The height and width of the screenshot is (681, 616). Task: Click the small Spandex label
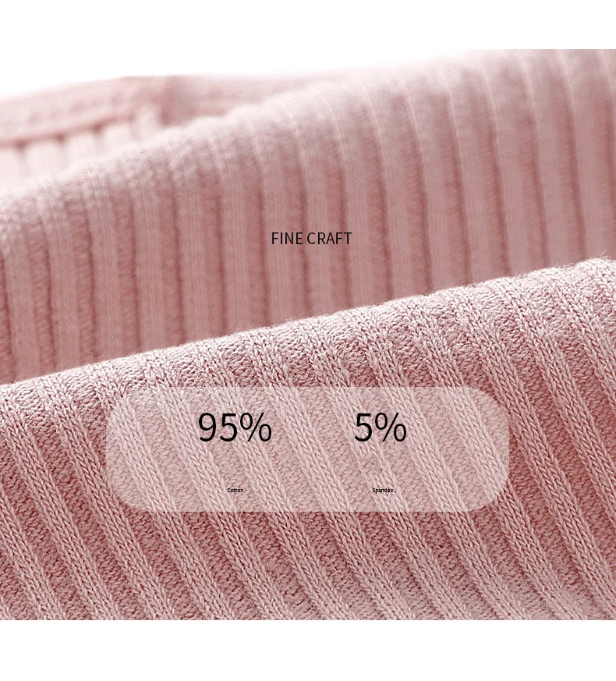382,491
